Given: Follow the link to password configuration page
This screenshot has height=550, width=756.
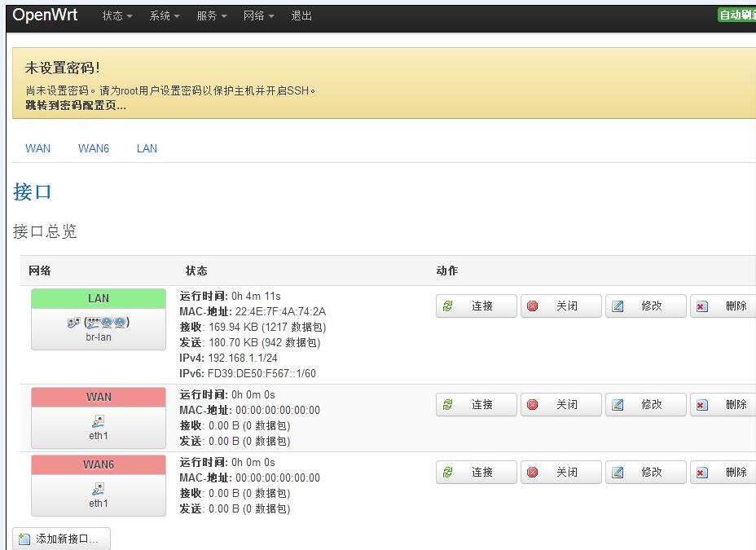Looking at the screenshot, I should coord(76,105).
